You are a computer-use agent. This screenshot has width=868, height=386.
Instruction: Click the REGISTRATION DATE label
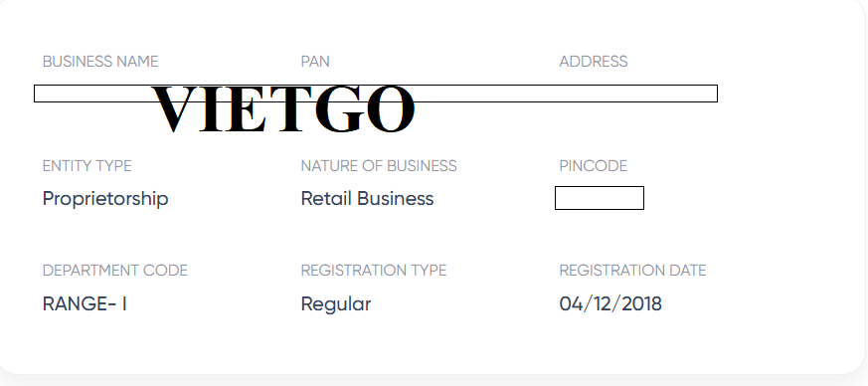tap(632, 271)
